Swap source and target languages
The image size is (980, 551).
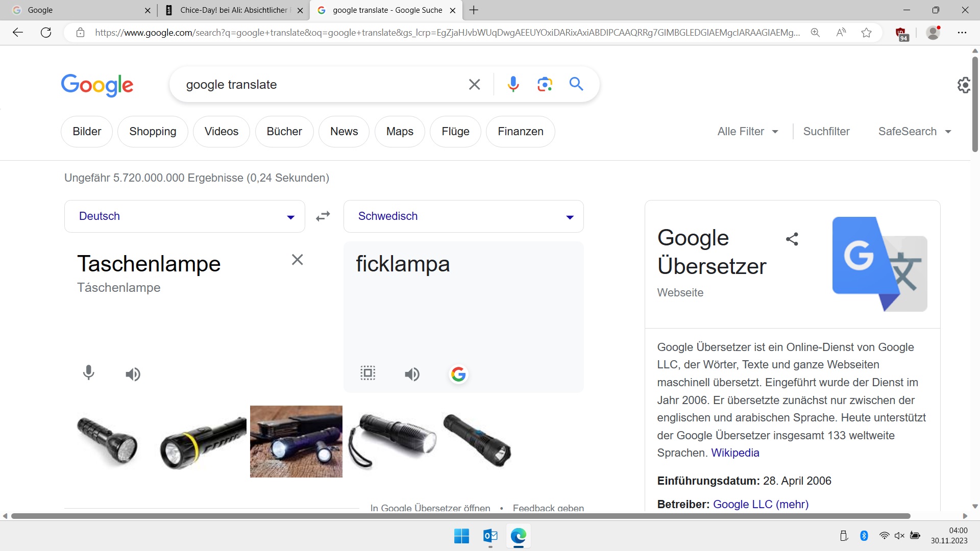click(323, 216)
